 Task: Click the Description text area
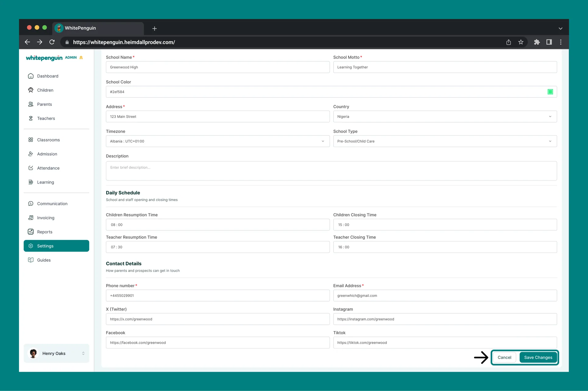[x=331, y=171]
